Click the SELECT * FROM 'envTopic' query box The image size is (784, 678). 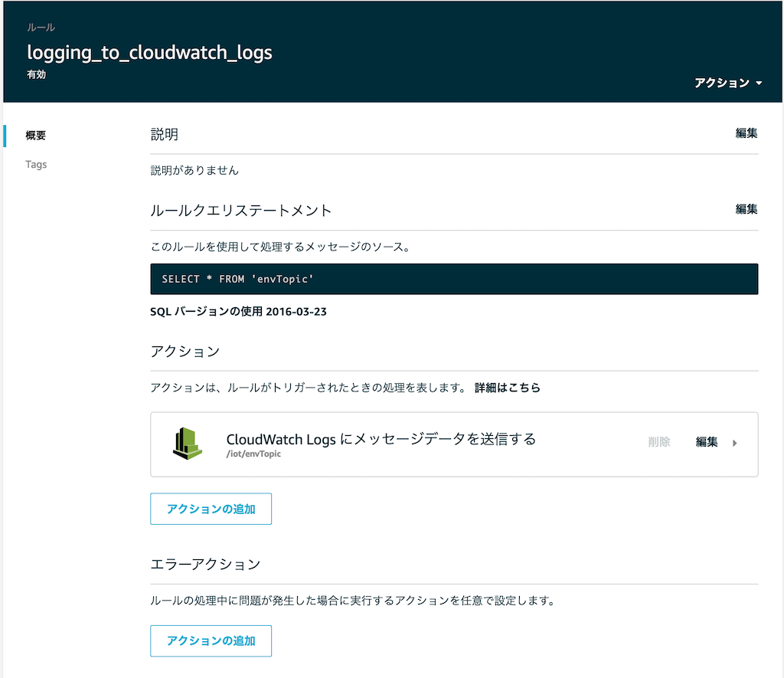point(454,279)
